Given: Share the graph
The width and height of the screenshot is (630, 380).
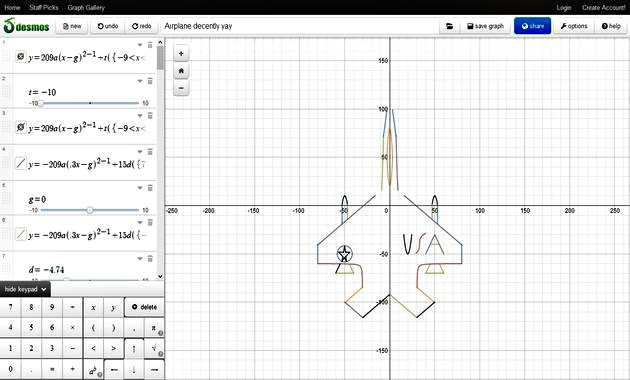Looking at the screenshot, I should click(532, 26).
